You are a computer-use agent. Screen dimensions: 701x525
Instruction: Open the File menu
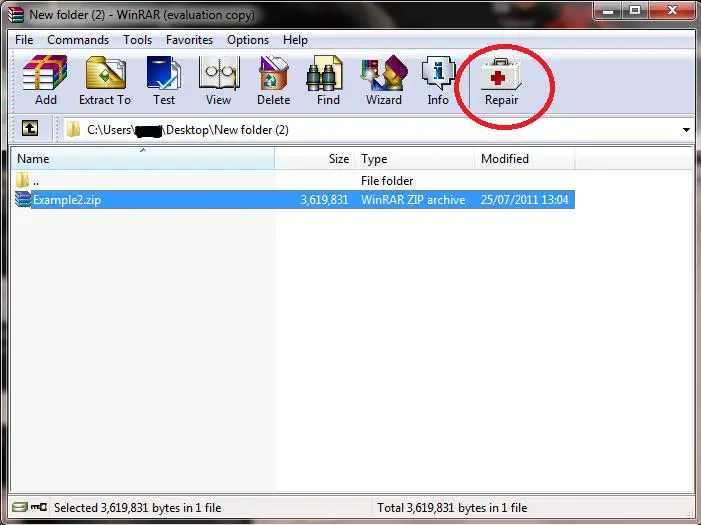24,40
